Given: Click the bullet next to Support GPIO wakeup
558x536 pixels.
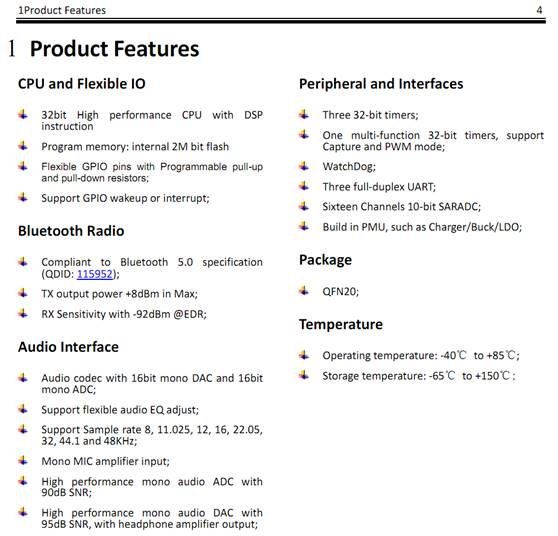Looking at the screenshot, I should tap(23, 197).
